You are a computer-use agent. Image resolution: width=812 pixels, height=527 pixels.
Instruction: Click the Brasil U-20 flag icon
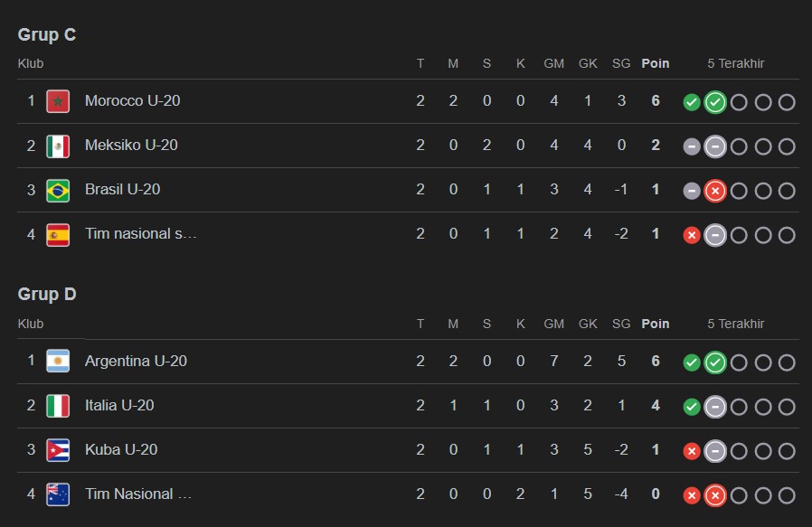click(x=58, y=190)
